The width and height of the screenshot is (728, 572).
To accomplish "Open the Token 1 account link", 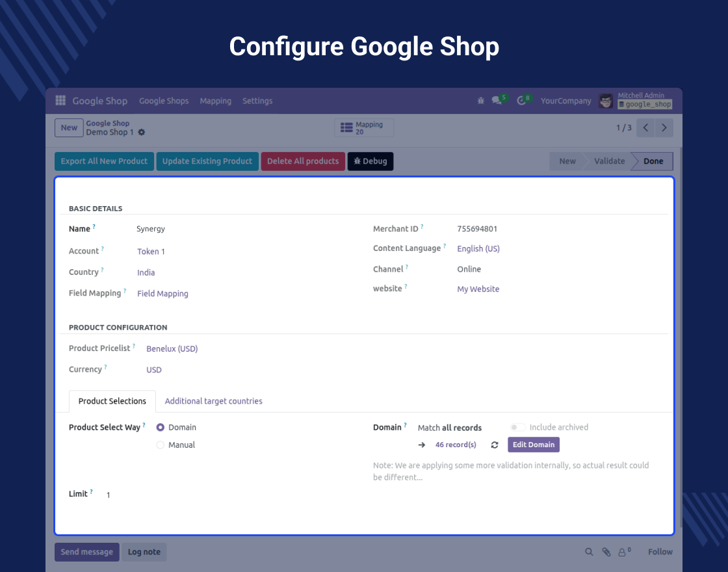I will [x=151, y=251].
